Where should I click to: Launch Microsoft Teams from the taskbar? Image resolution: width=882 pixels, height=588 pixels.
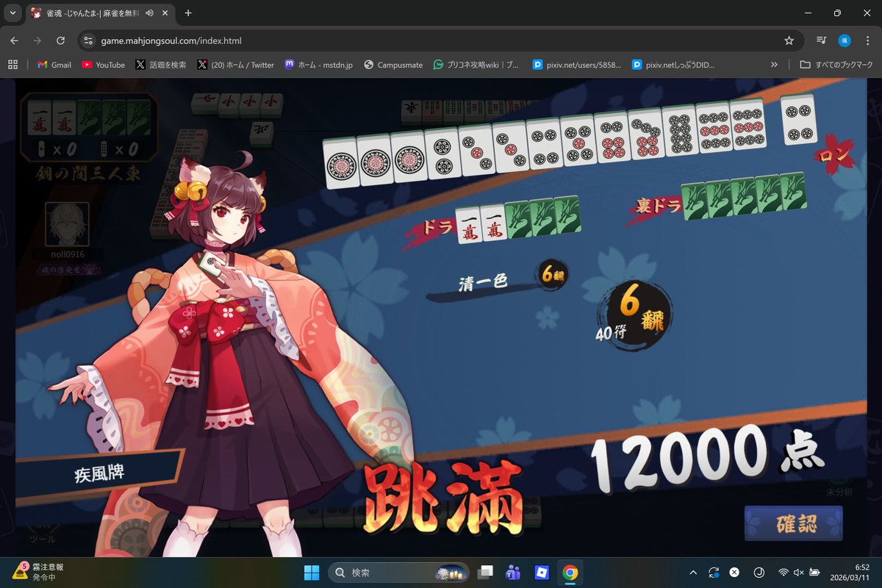[x=513, y=573]
